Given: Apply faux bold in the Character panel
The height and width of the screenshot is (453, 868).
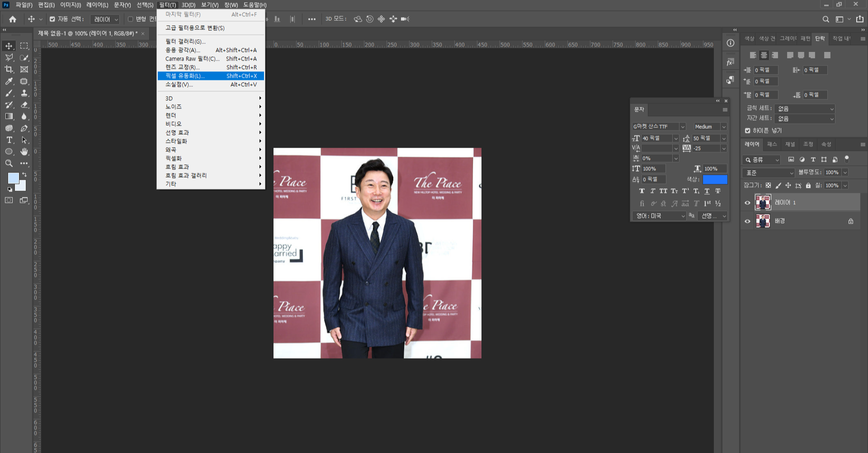Looking at the screenshot, I should [642, 191].
